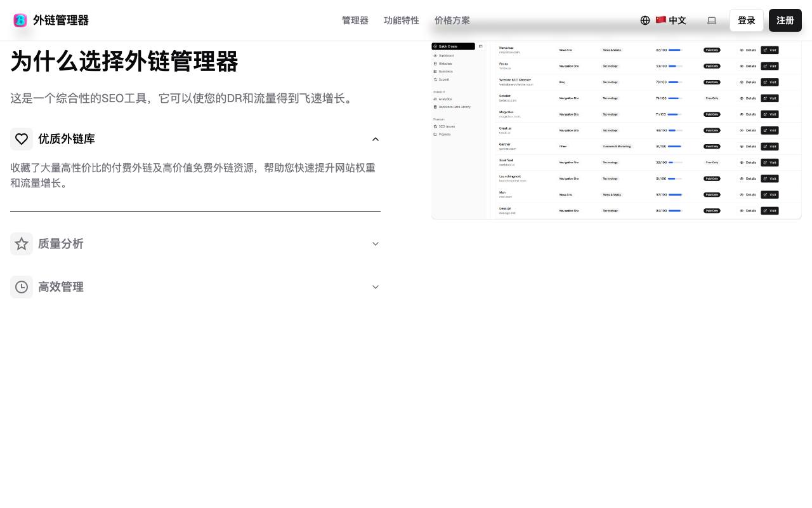
Task: Open the 价格方案 navigation item
Action: click(x=452, y=20)
